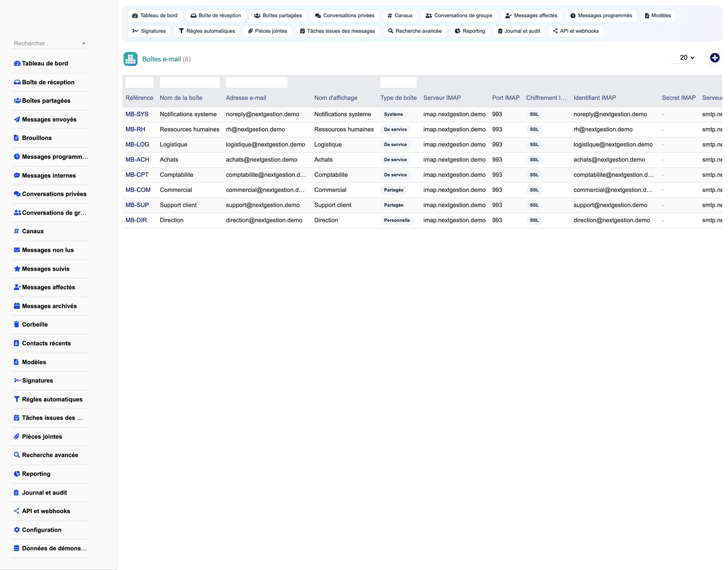Image resolution: width=728 pixels, height=570 pixels.
Task: Click the blue plus icon to add mailbox
Action: [x=714, y=58]
